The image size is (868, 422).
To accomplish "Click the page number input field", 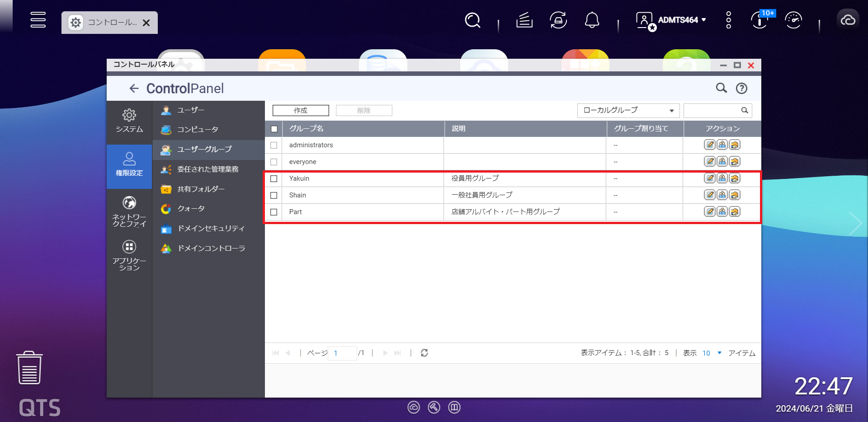I will click(x=342, y=353).
